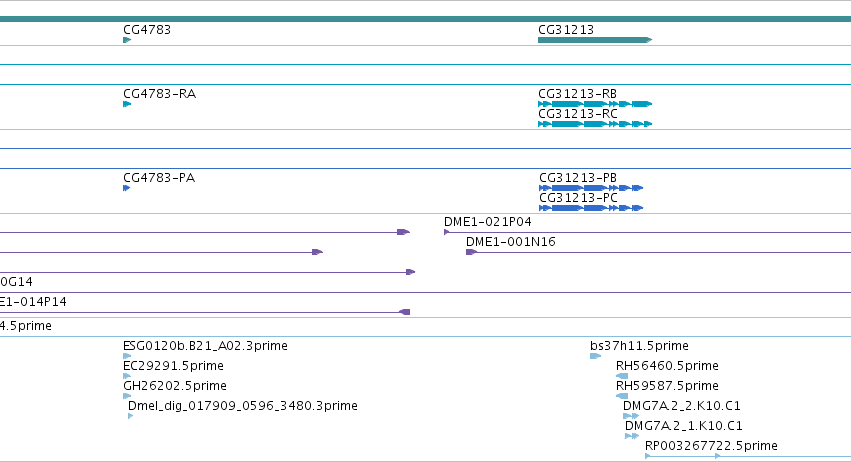Click the CG4783-RA transcript arrow
The image size is (851, 462).
pos(127,104)
